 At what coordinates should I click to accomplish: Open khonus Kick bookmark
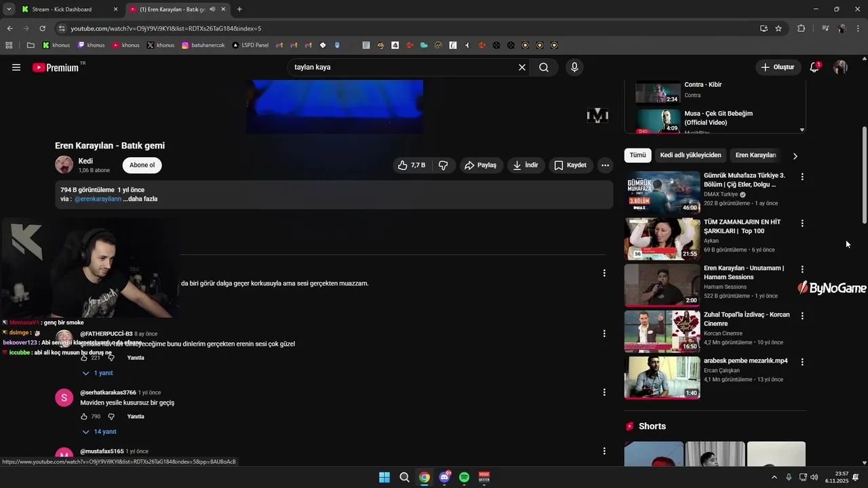point(56,45)
